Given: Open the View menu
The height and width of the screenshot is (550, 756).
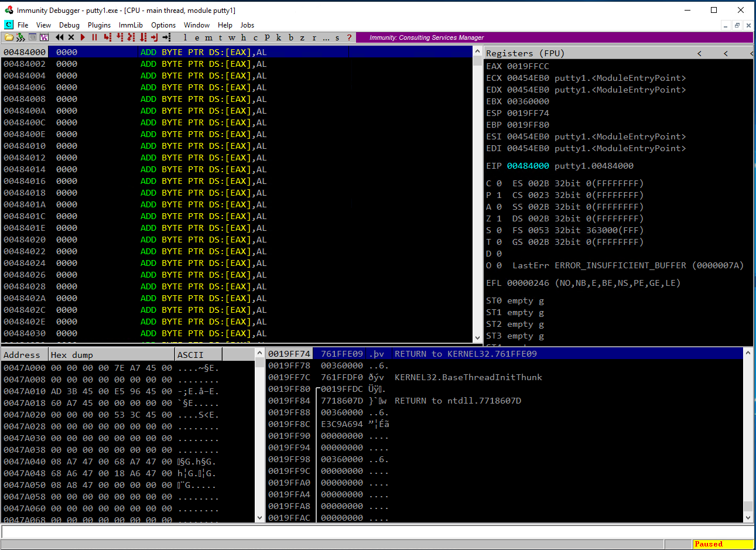Looking at the screenshot, I should 43,25.
